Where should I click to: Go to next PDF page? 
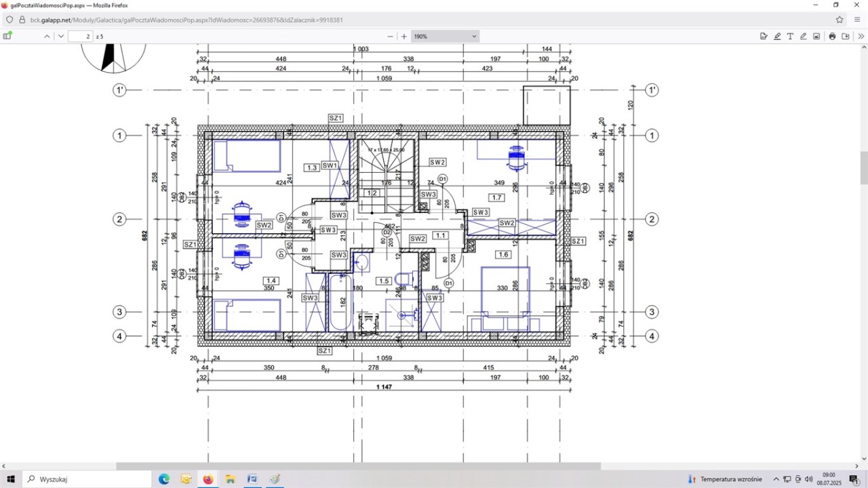(61, 37)
